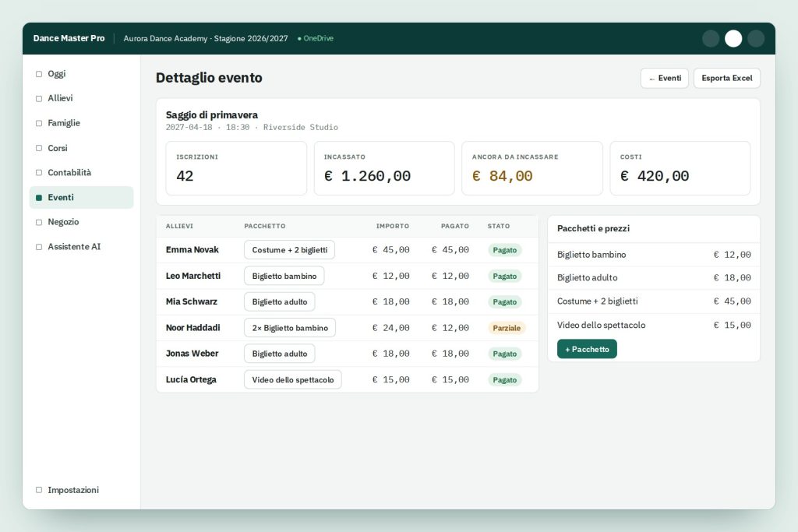Select the Leo Marchetti student name
Viewport: 798px width, 532px height.
(193, 276)
